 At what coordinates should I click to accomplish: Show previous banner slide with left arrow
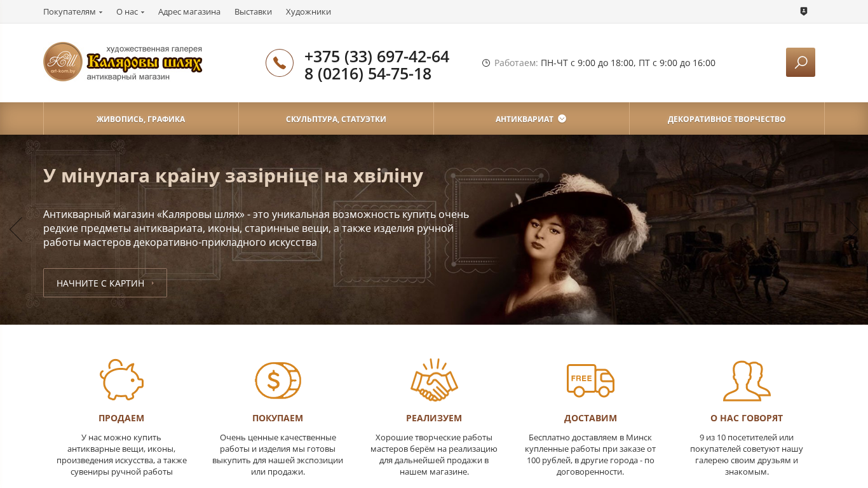(16, 229)
